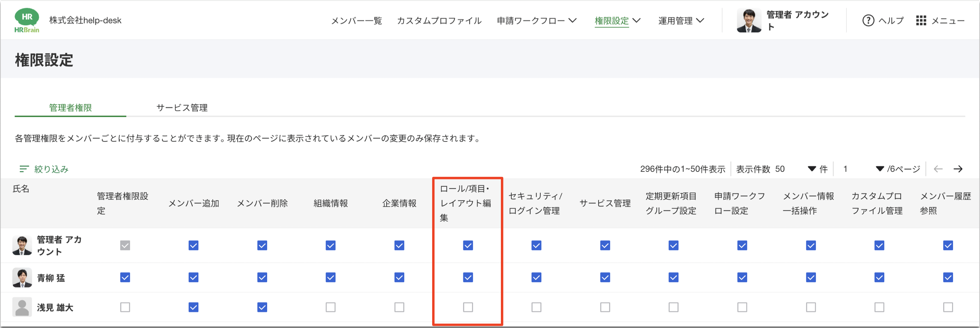Open the grid menu icon

(x=921, y=21)
